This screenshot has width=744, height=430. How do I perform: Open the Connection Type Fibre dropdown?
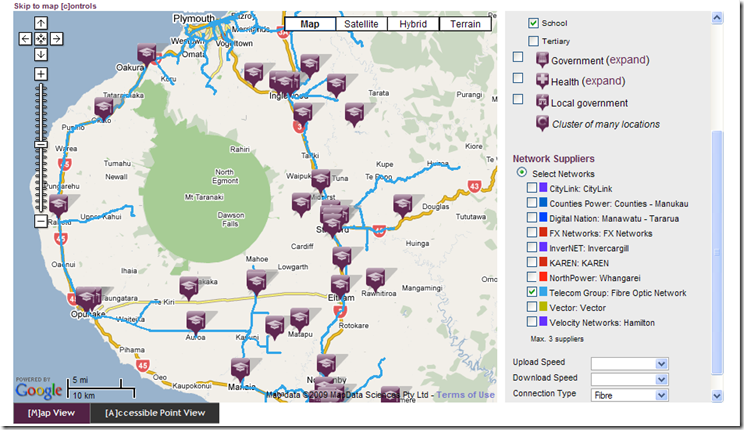[x=630, y=395]
